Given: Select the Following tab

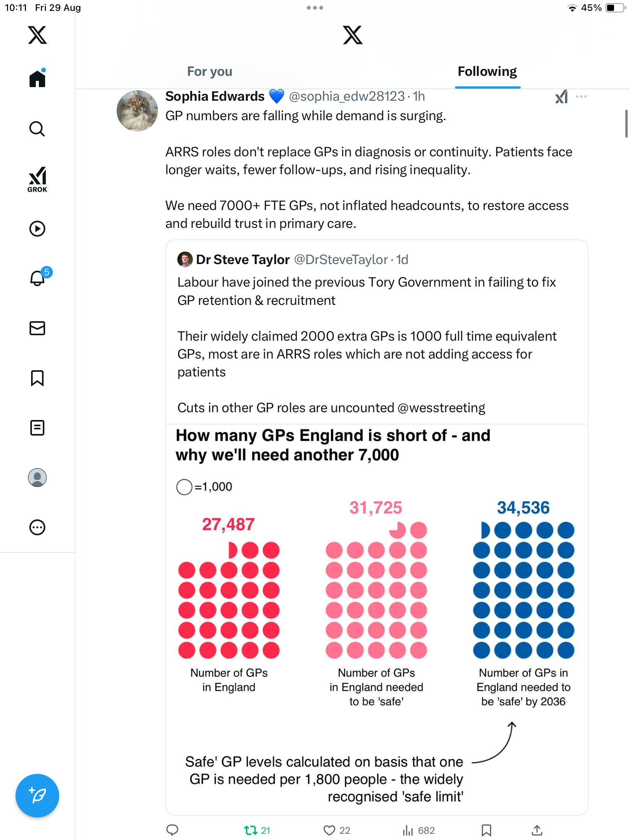Looking at the screenshot, I should [487, 72].
